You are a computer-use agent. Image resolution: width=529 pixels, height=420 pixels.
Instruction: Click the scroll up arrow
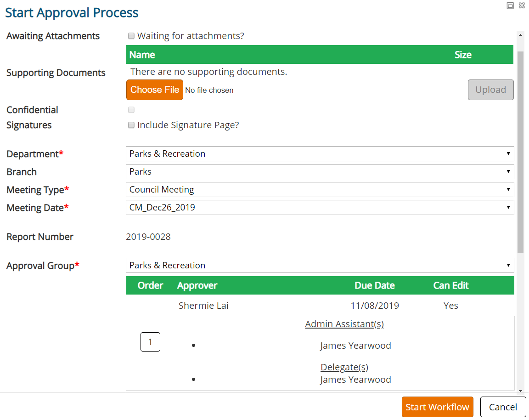click(x=520, y=35)
